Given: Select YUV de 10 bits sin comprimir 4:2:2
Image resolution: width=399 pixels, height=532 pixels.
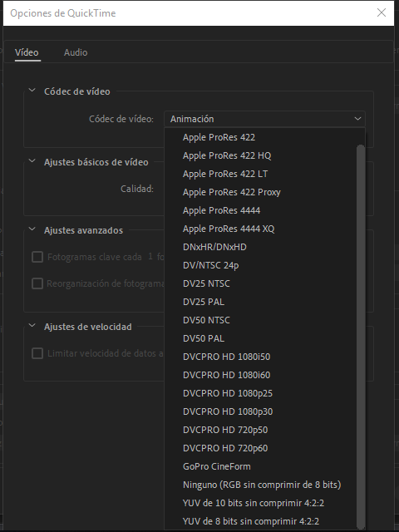Looking at the screenshot, I should tap(260, 504).
